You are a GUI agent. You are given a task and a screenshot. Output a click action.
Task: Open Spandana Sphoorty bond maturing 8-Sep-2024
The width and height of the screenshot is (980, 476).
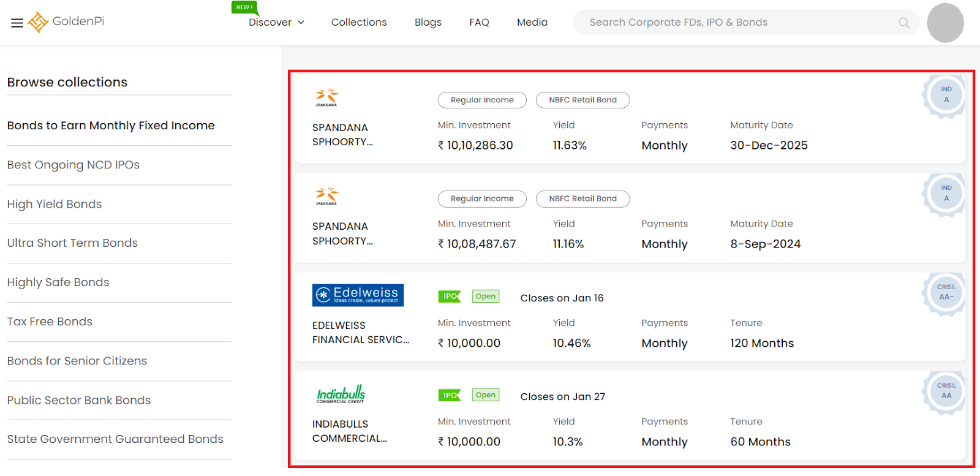(x=342, y=233)
